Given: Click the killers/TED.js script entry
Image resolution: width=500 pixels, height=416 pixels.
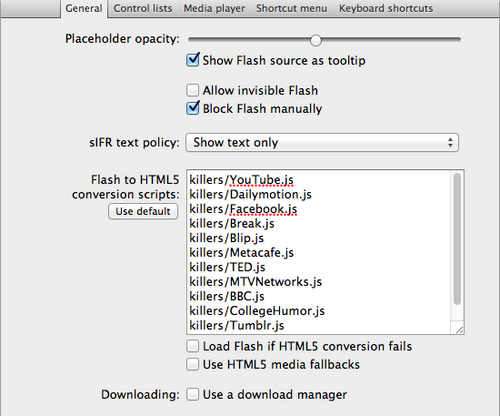Looking at the screenshot, I should tap(227, 267).
